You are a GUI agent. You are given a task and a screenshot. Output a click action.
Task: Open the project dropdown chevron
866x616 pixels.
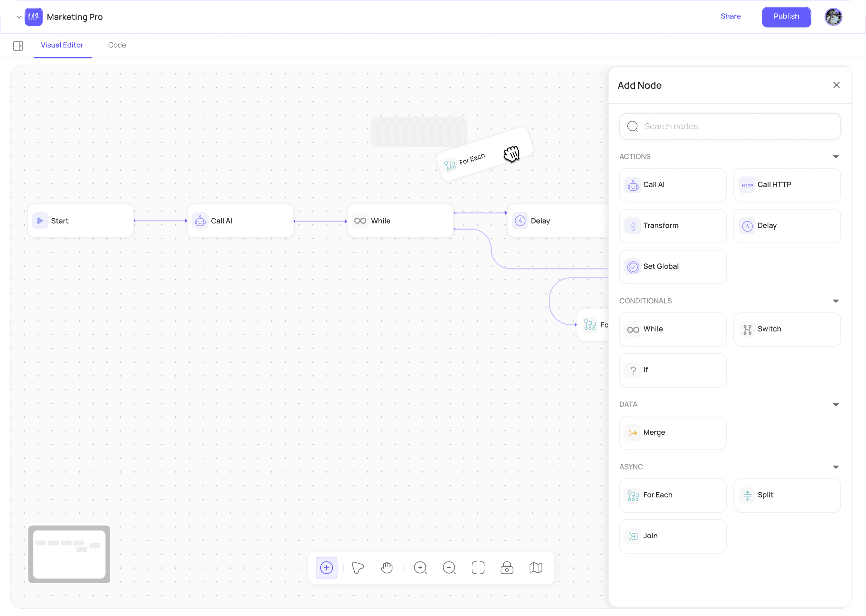tap(19, 17)
